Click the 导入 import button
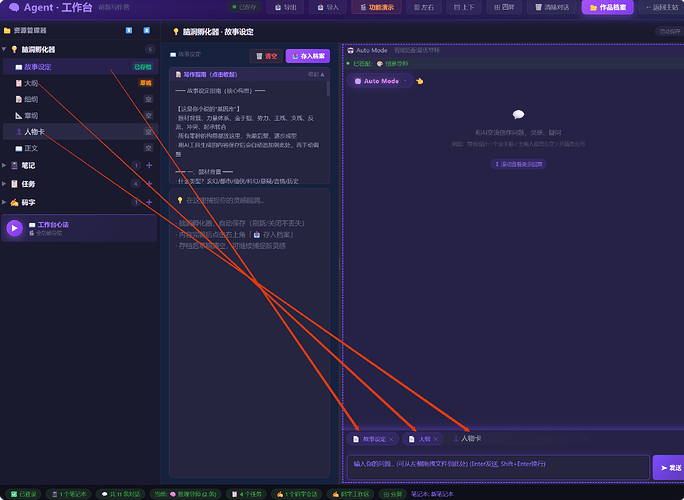This screenshot has height=500, width=684. pos(328,7)
